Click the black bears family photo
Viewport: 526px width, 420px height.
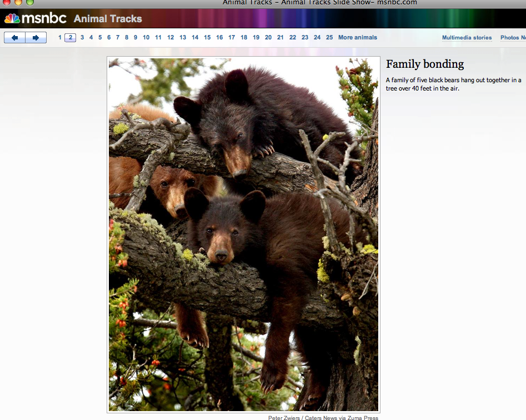tap(243, 234)
